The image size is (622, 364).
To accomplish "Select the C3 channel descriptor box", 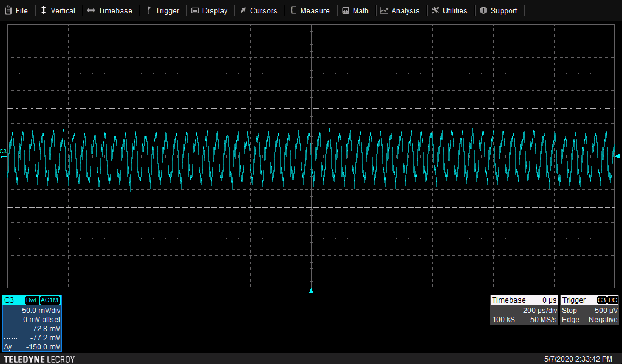I will click(32, 322).
